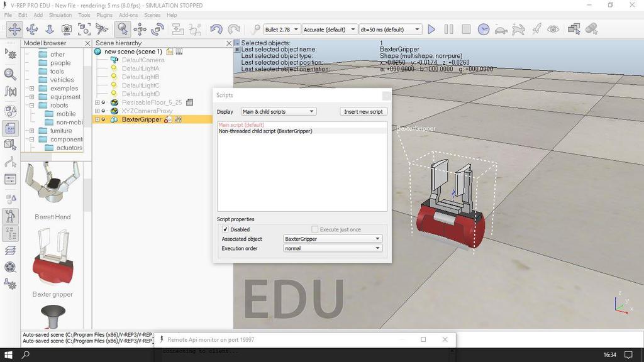The image size is (644, 362).
Task: Select the camera rotate tool
Action: [x=32, y=29]
